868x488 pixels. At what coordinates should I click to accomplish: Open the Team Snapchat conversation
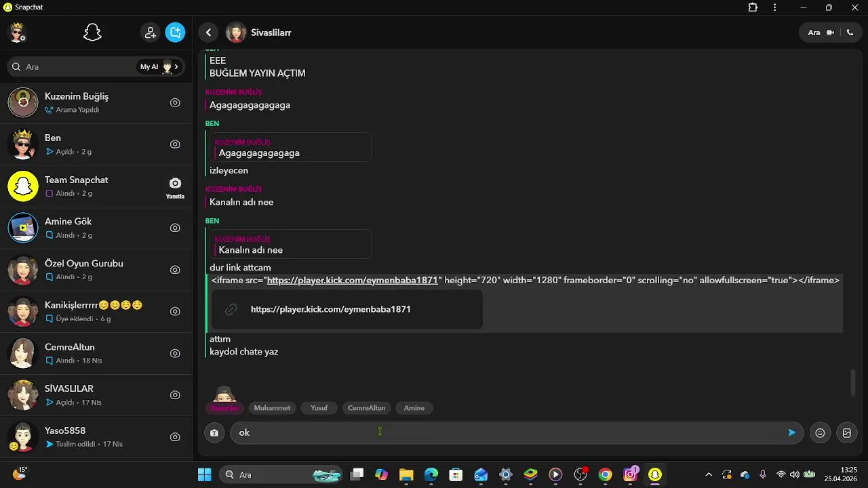click(x=96, y=186)
